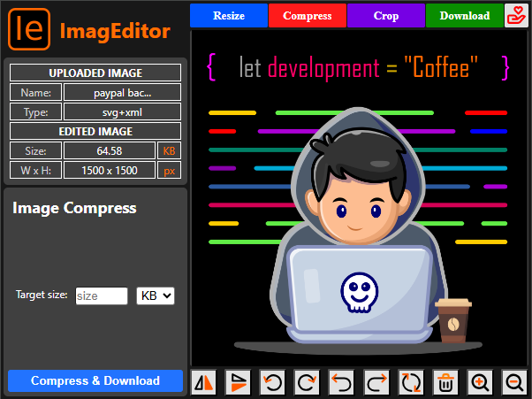The width and height of the screenshot is (532, 399).
Task: Flip the image vertically
Action: click(x=239, y=382)
